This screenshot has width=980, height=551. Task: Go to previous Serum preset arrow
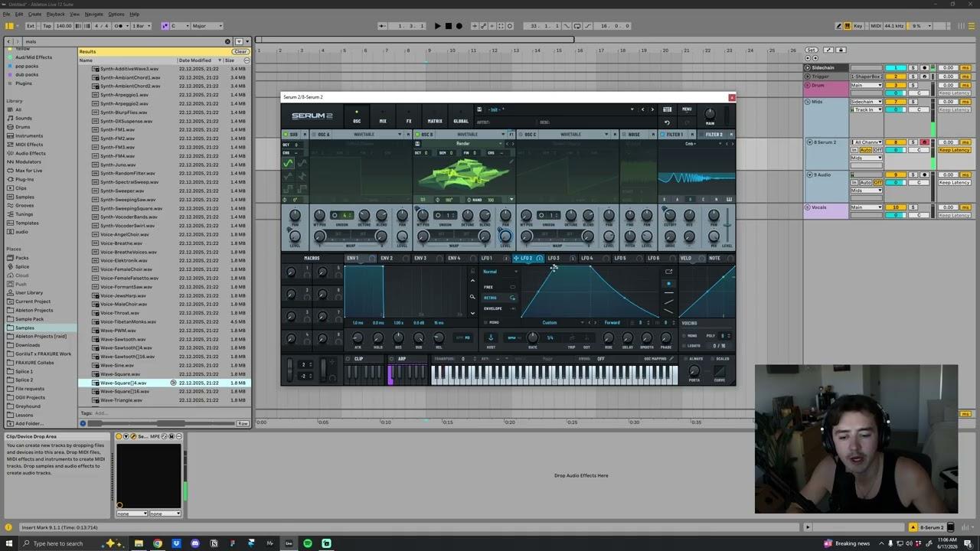[x=643, y=109]
